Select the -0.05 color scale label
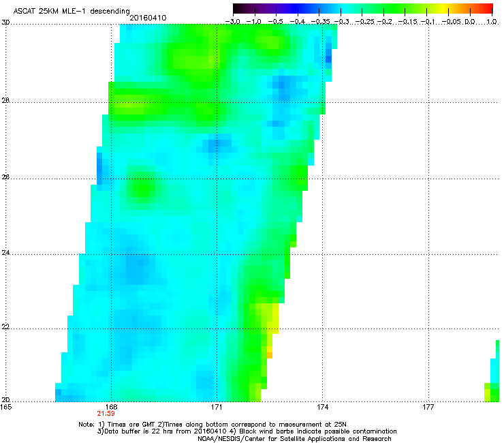504x443 pixels. (452, 22)
